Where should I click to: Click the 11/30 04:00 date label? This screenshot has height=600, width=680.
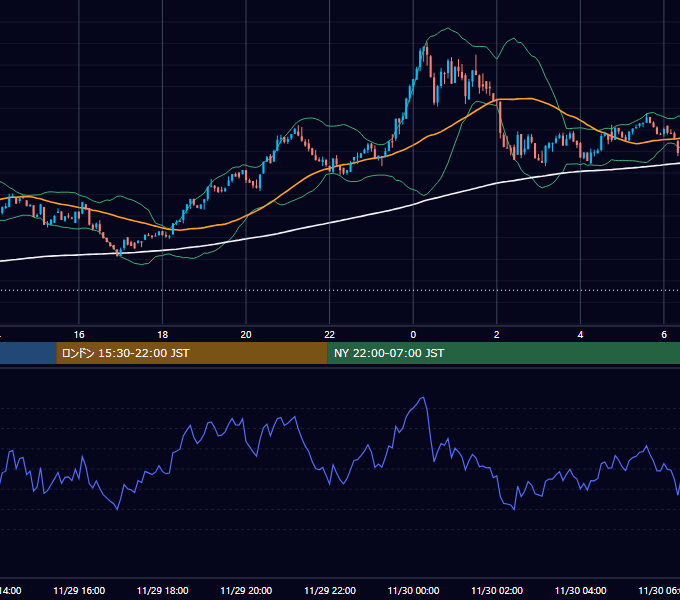580,590
